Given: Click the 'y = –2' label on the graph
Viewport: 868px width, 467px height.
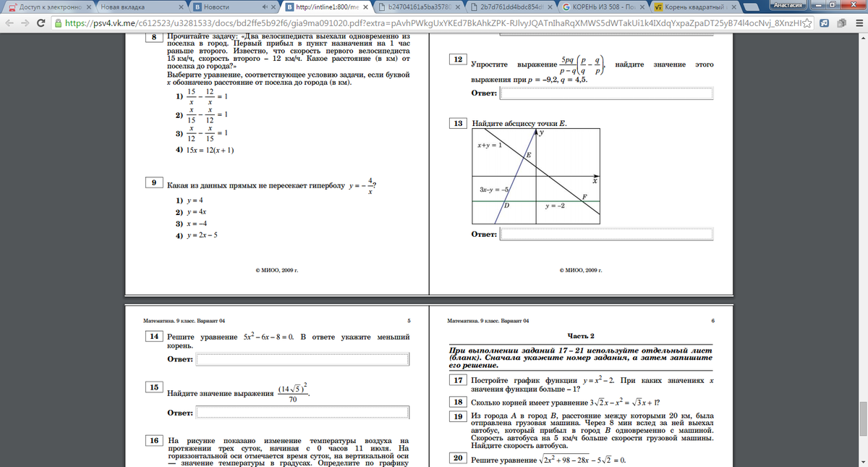Looking at the screenshot, I should [x=554, y=206].
